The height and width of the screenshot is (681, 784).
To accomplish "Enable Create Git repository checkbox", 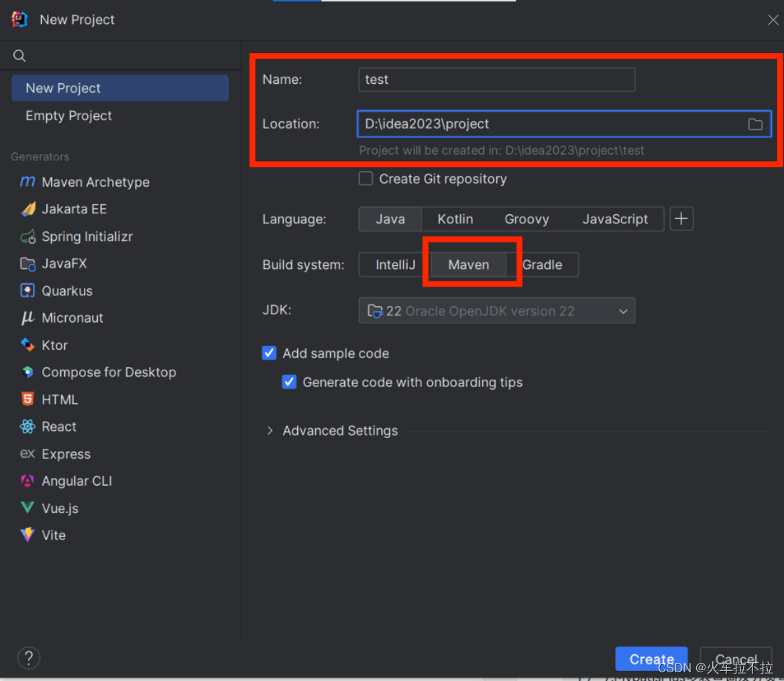I will point(366,178).
